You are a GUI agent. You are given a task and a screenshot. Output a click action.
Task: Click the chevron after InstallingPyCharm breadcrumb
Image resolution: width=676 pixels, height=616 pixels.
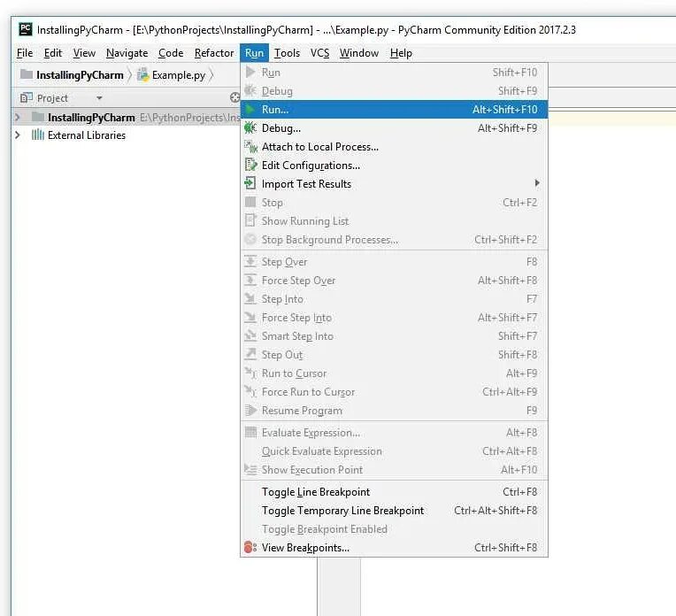pos(130,75)
